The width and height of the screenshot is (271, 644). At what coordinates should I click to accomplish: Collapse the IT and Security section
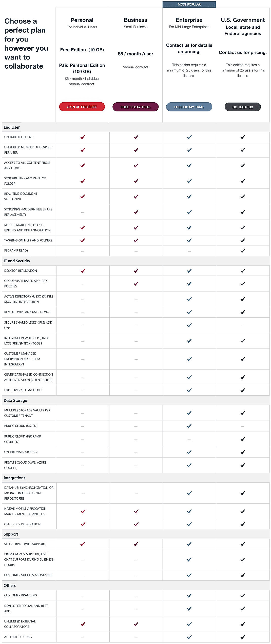[x=16, y=261]
